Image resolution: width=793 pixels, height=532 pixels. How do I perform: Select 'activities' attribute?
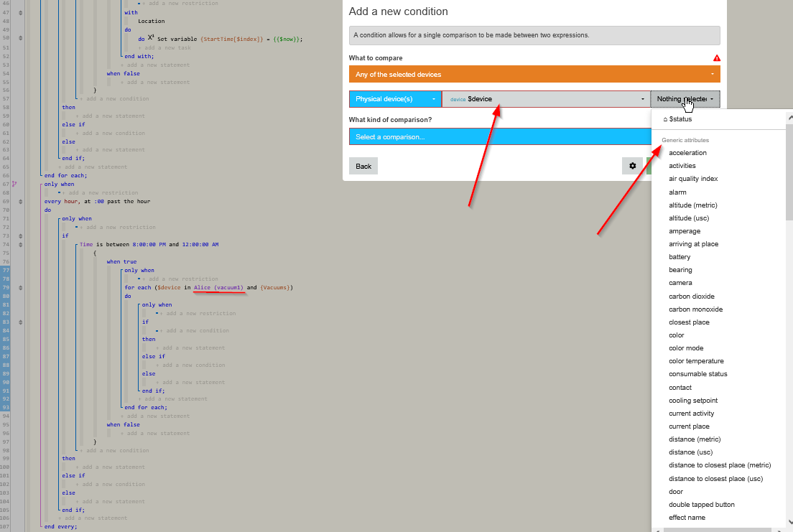pos(682,166)
